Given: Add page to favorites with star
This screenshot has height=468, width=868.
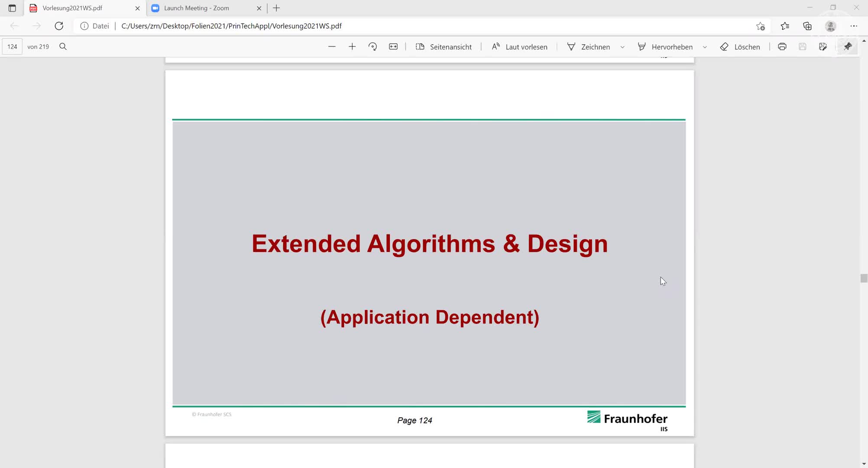Looking at the screenshot, I should (x=760, y=26).
